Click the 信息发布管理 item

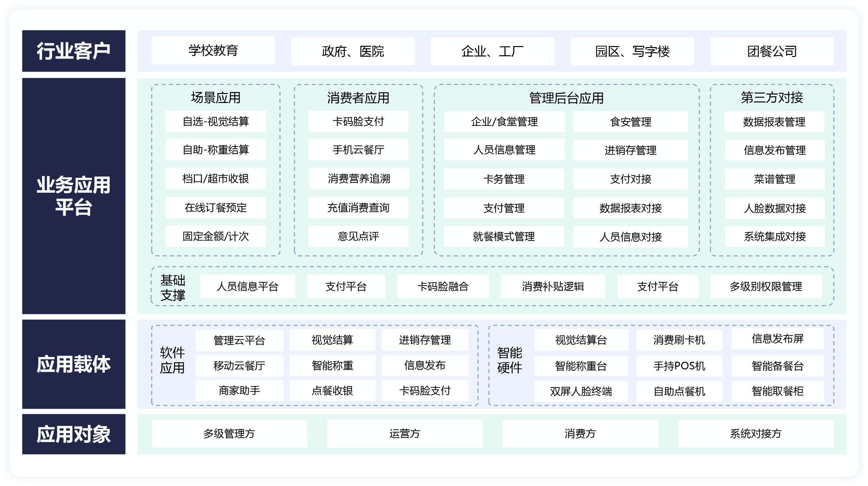coord(775,150)
